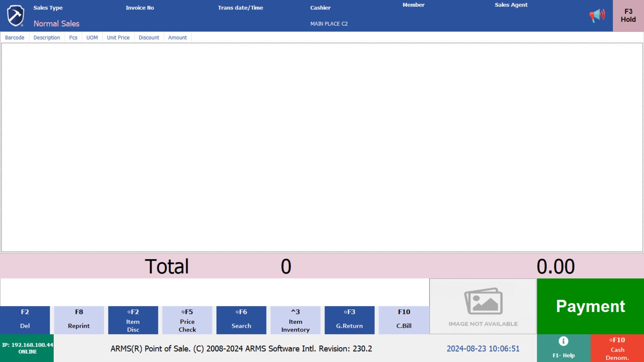644x362 pixels.
Task: Open the Search function button
Action: 241,320
